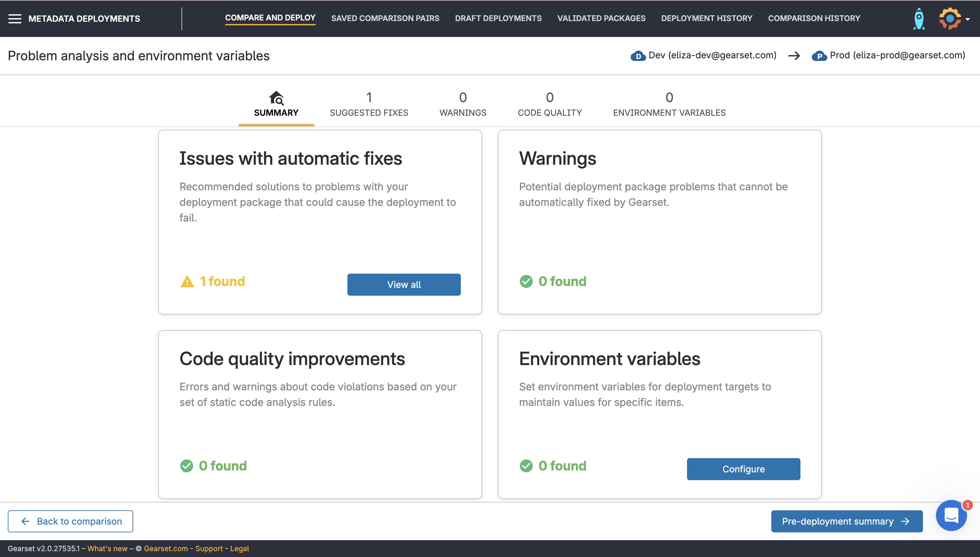Open the chat support bubble
Viewport: 980px width, 557px height.
tap(951, 515)
